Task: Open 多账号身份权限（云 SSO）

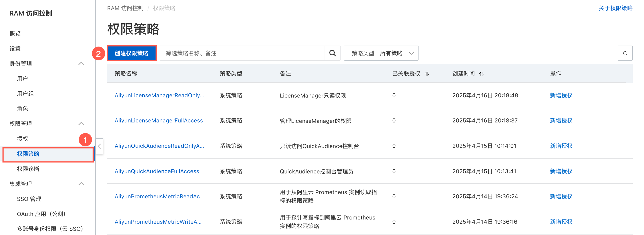Action: pyautogui.click(x=50, y=229)
